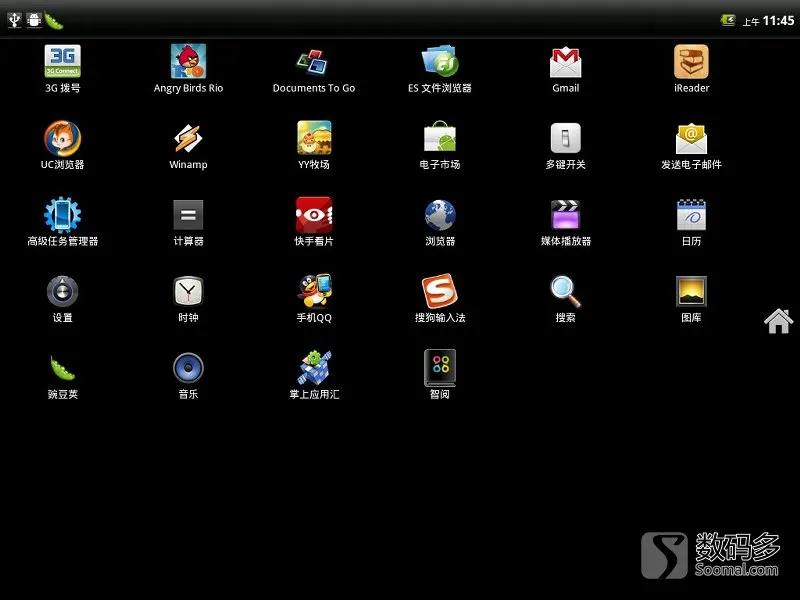Open the 浏览器 globe browser
Screen dimensions: 800x600
[440, 222]
